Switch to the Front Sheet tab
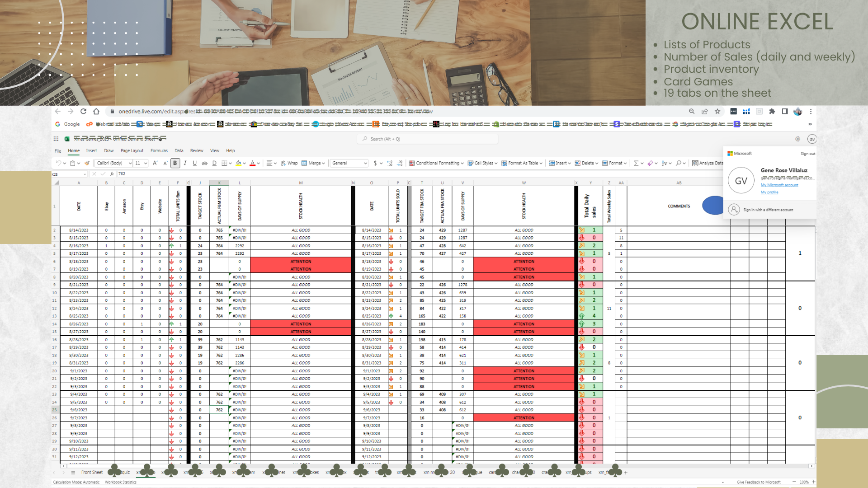Viewport: 868px width, 488px height. [x=92, y=472]
